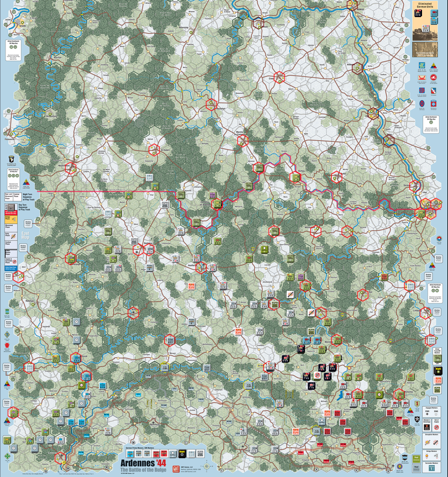Select the ENG marker with plus sign
The height and width of the screenshot is (477, 448).
coord(427,413)
